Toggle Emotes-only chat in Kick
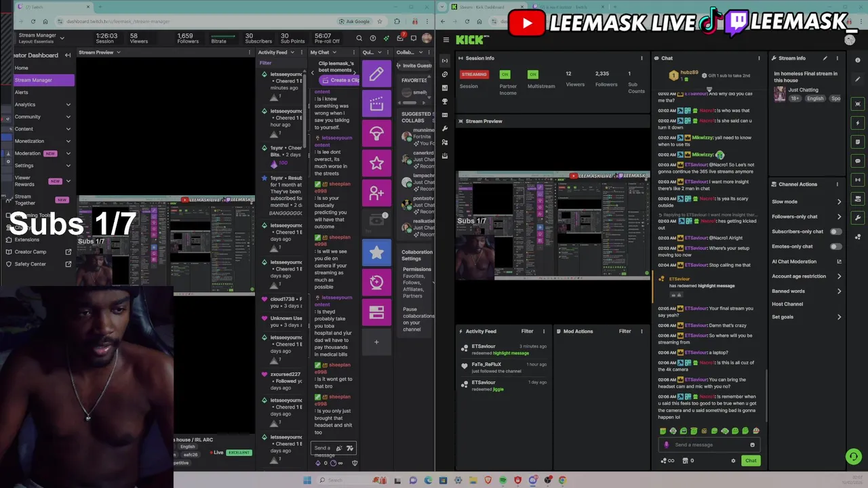The image size is (868, 488). coord(836,247)
